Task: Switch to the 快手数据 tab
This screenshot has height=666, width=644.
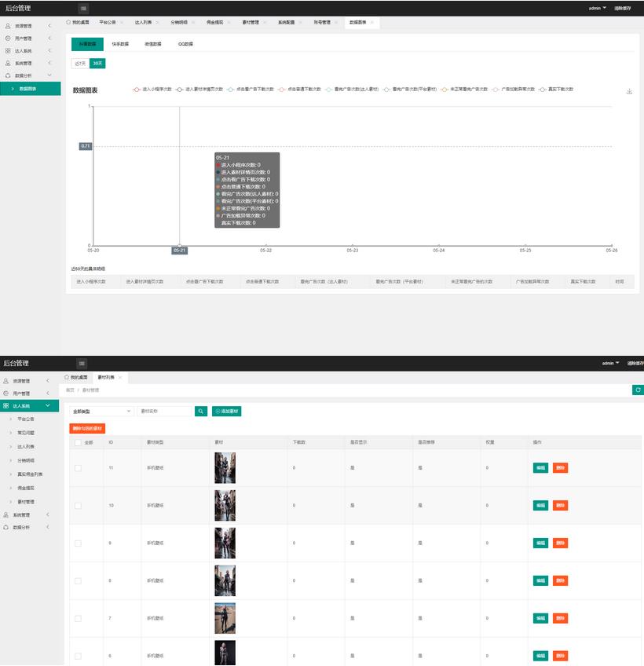Action: pos(120,44)
